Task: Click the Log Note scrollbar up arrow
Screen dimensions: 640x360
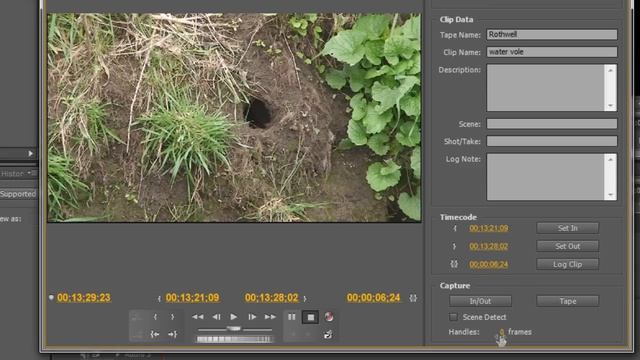Action: coord(611,160)
